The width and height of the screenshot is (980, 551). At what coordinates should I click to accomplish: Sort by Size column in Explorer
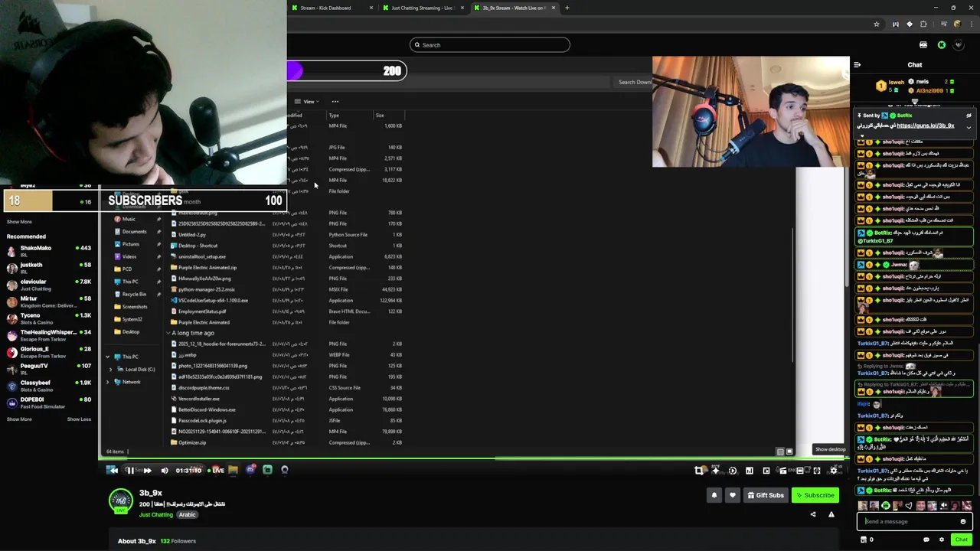(x=379, y=116)
